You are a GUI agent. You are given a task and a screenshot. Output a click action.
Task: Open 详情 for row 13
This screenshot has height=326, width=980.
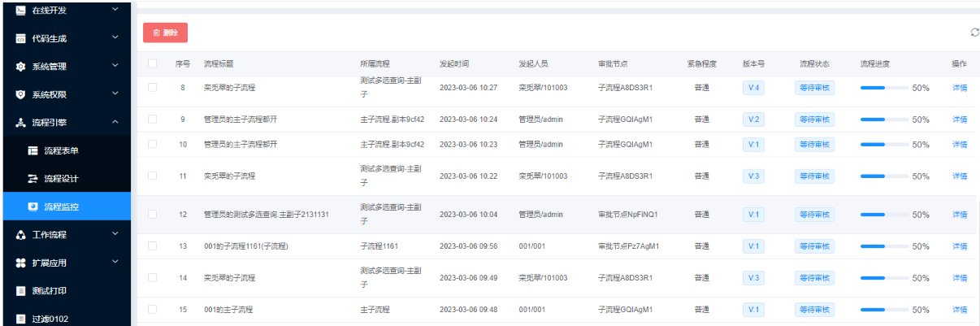point(960,246)
